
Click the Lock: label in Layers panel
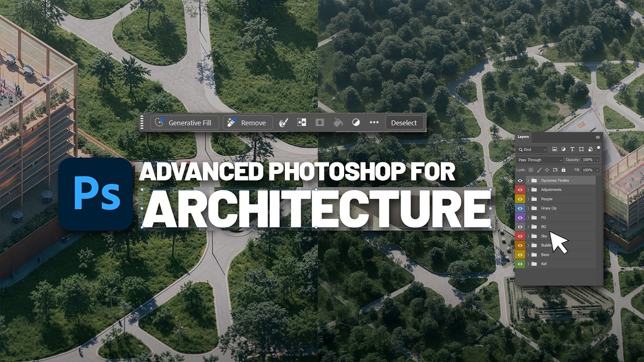pyautogui.click(x=521, y=170)
